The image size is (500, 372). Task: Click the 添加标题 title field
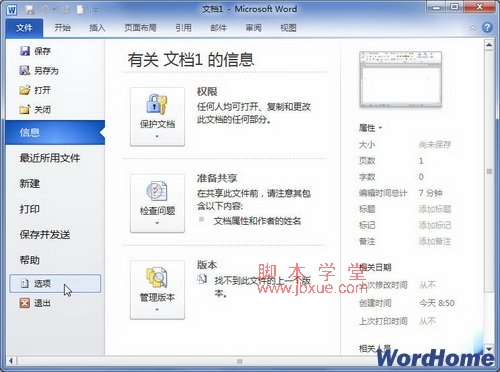coord(435,209)
